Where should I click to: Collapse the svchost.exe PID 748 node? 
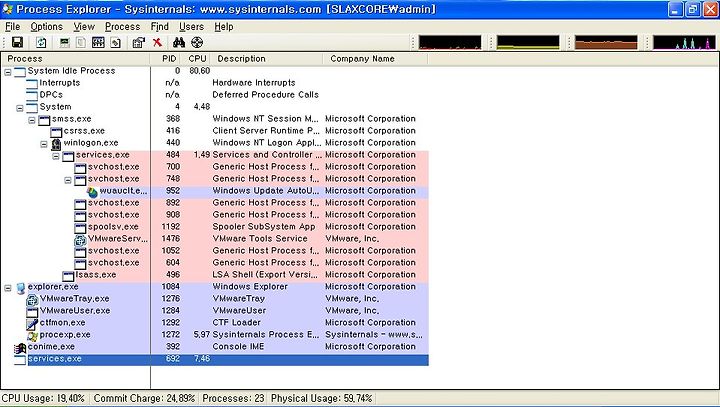(68, 180)
